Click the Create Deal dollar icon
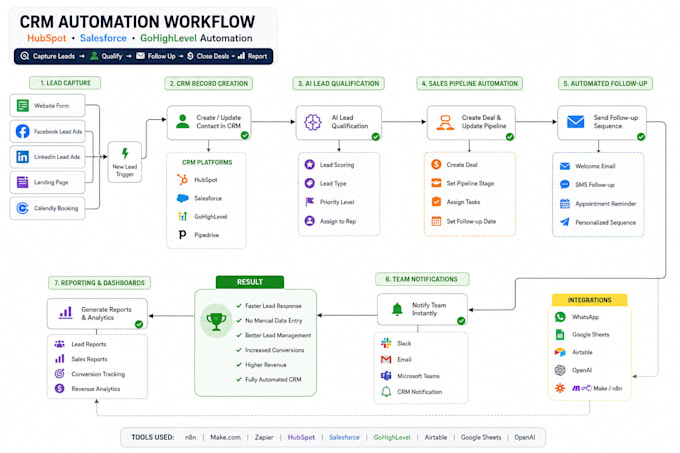 click(436, 164)
